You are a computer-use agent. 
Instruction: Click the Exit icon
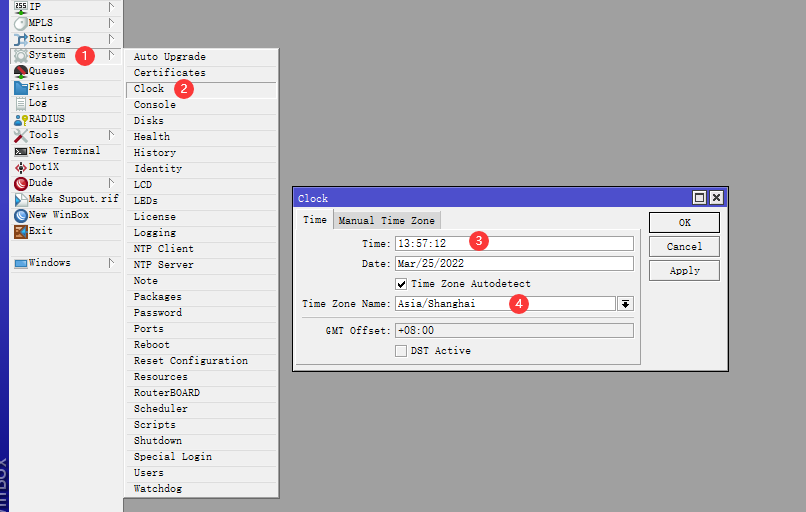pos(21,231)
